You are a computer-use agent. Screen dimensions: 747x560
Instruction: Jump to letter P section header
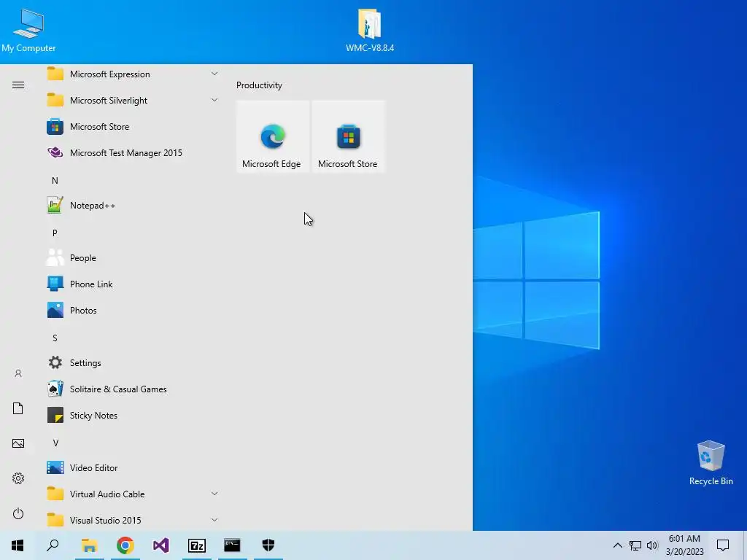(55, 233)
